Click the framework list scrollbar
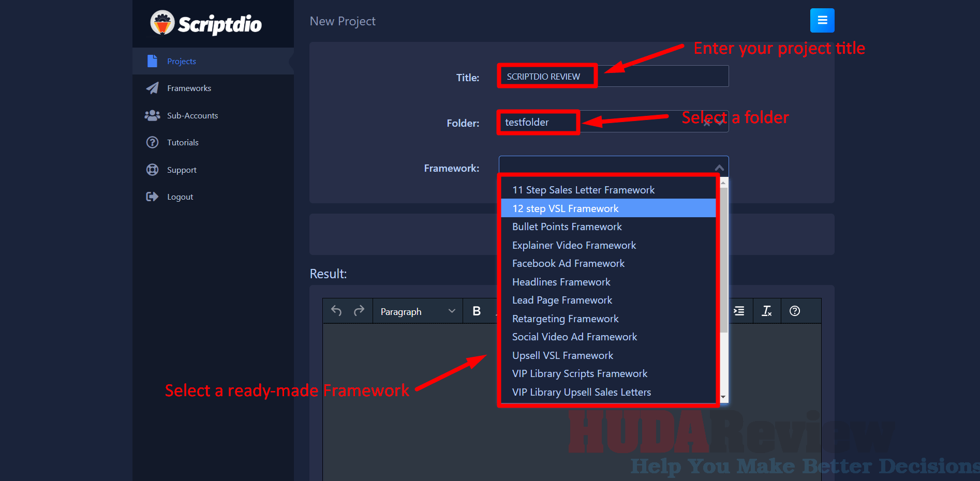This screenshot has width=980, height=481. (x=724, y=260)
